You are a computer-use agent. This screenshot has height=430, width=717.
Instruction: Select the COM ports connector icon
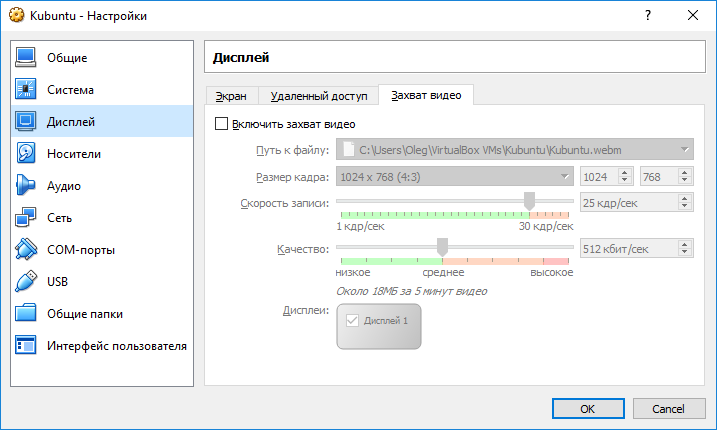click(25, 249)
